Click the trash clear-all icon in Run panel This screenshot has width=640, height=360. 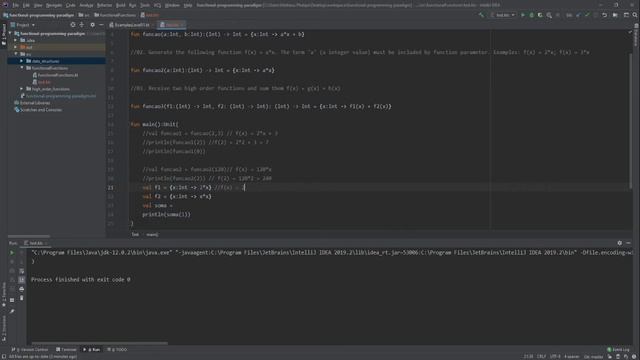(x=22, y=298)
